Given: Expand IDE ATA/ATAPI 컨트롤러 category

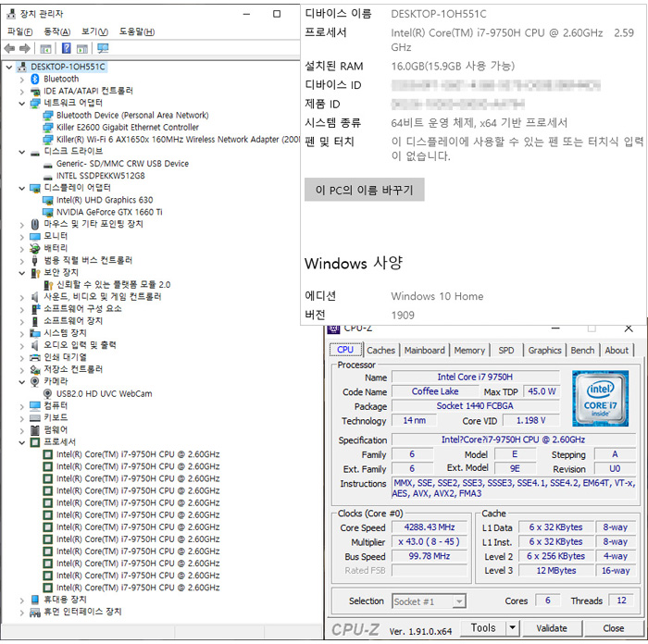Looking at the screenshot, I should [x=22, y=92].
